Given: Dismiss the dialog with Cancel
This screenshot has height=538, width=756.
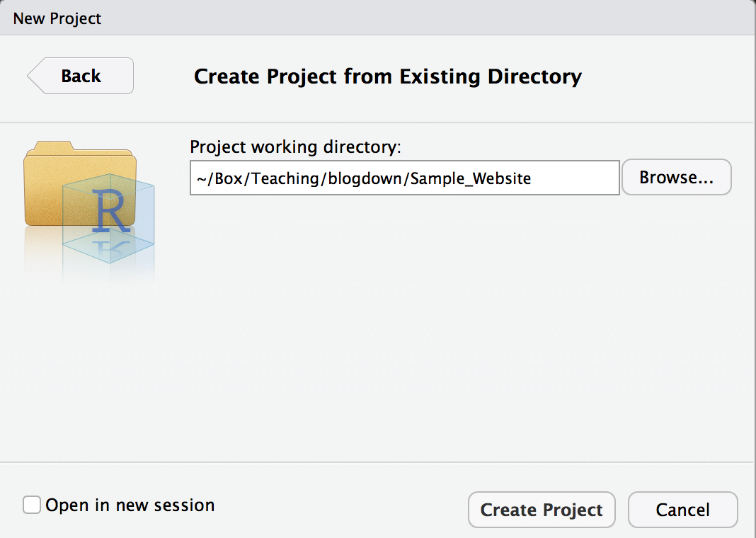Looking at the screenshot, I should pyautogui.click(x=682, y=510).
